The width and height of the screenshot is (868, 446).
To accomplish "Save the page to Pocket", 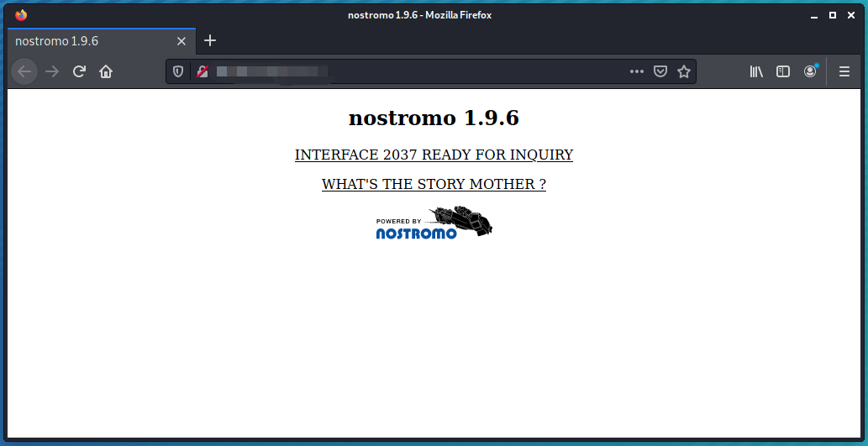I will pos(660,71).
